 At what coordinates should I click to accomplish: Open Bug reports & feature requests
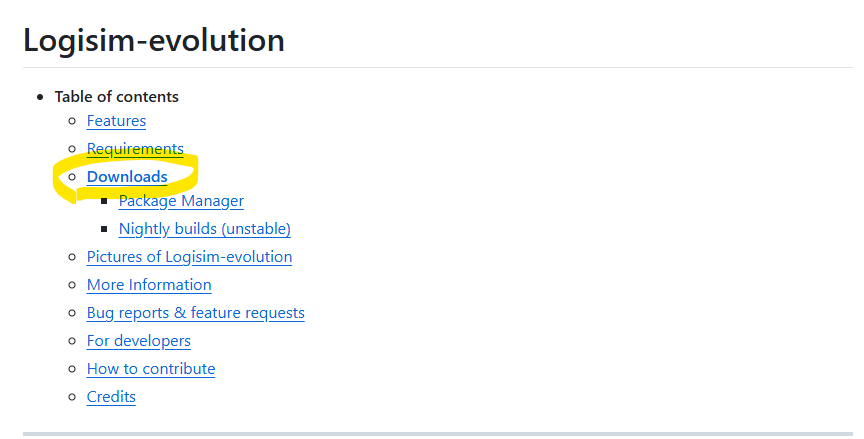[x=195, y=313]
